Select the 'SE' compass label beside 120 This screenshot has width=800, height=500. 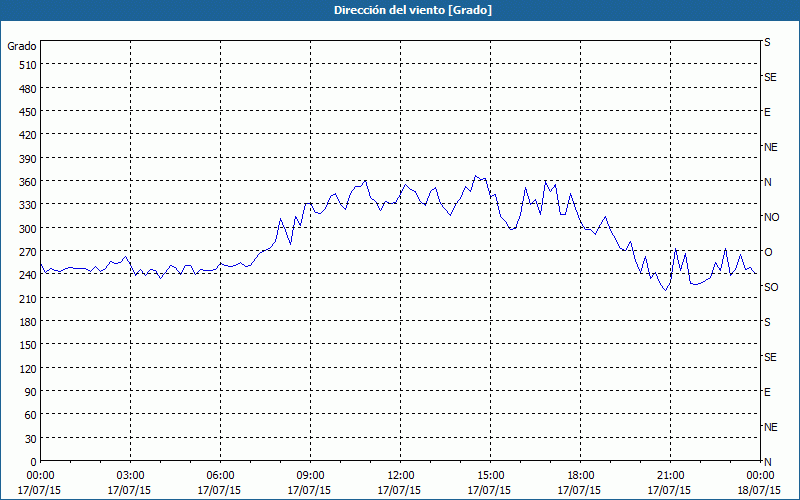pyautogui.click(x=770, y=357)
